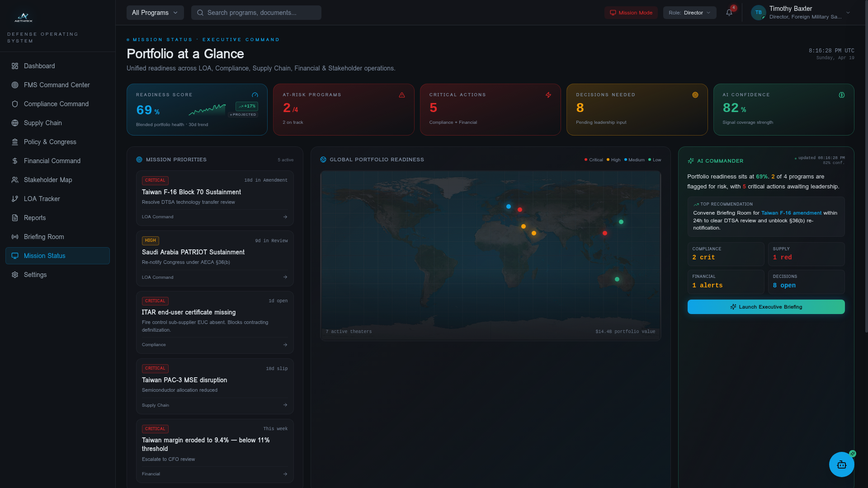This screenshot has height=488, width=868.
Task: Click LOA Tracker branch icon
Action: (x=15, y=199)
